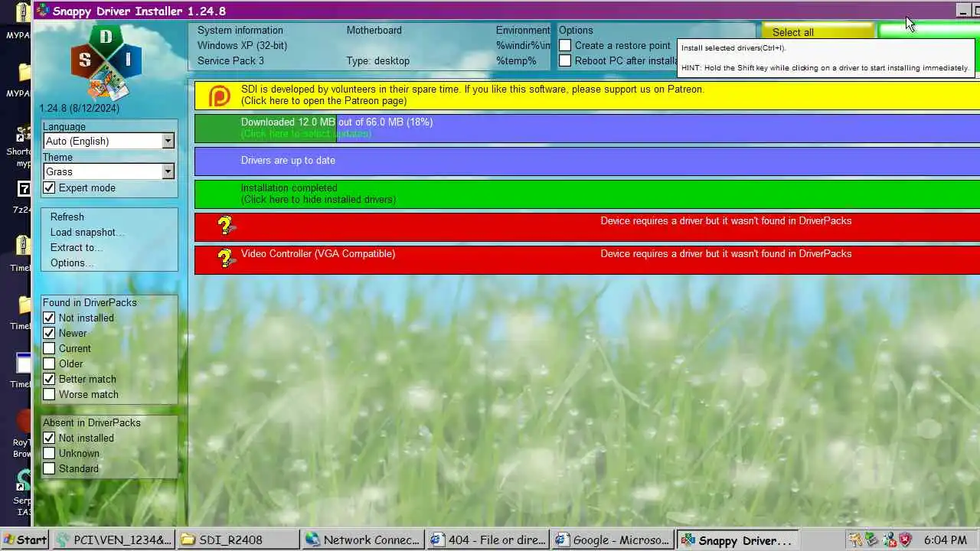980x551 pixels.
Task: Click the Drivers are up to date row
Action: [587, 161]
